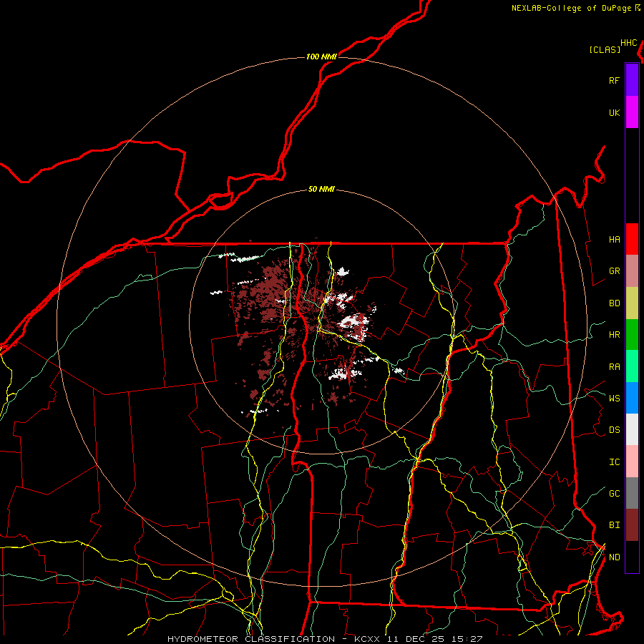The width and height of the screenshot is (644, 644).
Task: Click the NEXLAB-College of DuPage credit text
Action: [x=571, y=8]
